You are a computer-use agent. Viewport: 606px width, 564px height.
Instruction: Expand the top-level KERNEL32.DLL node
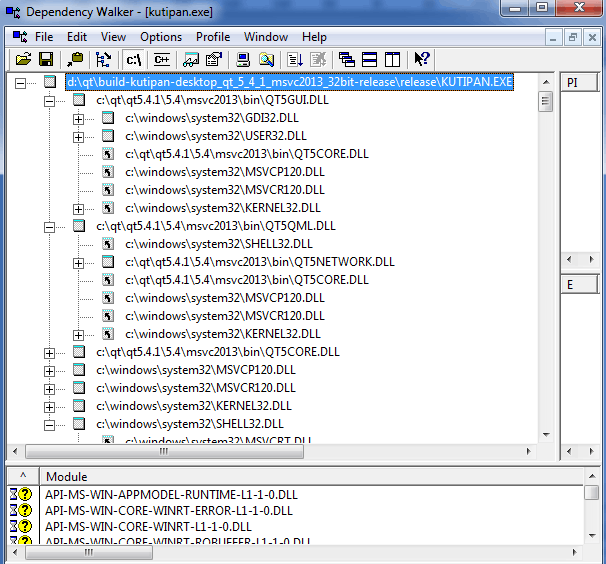pyautogui.click(x=49, y=407)
